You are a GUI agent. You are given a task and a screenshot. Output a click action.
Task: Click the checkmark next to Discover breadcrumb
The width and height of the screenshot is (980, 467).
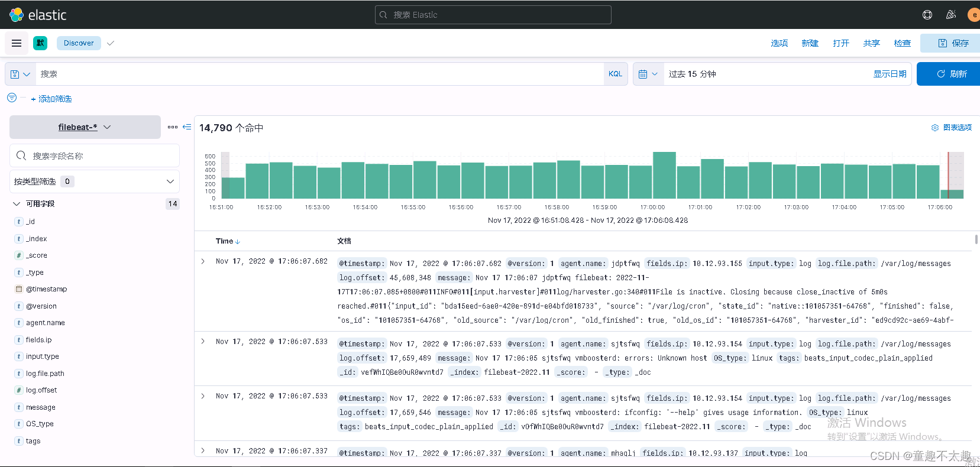pos(111,43)
